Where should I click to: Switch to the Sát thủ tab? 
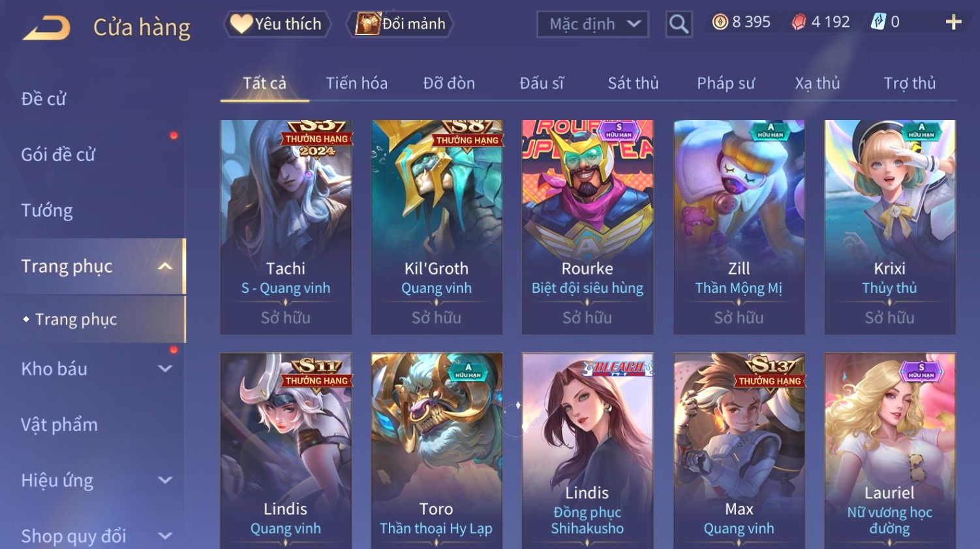633,83
